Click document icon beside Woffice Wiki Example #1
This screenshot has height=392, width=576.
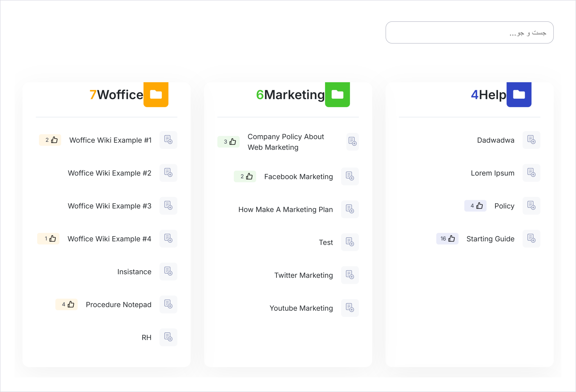pos(168,140)
